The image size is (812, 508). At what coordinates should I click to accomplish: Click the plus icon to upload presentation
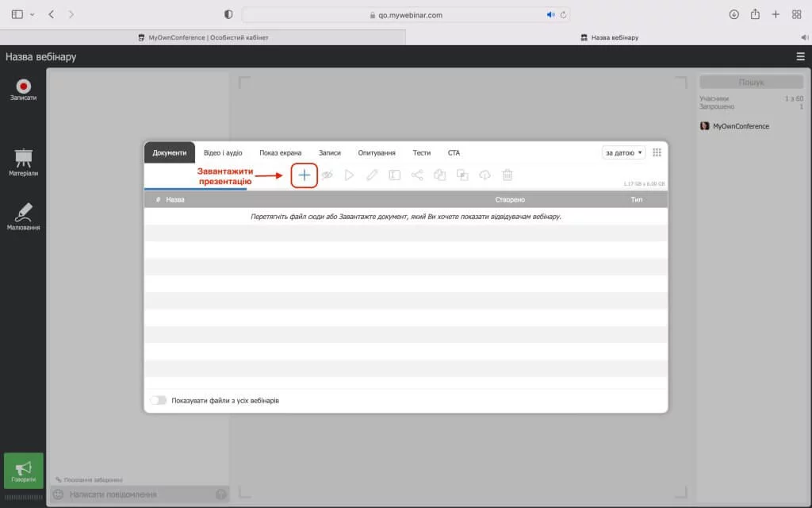(304, 175)
